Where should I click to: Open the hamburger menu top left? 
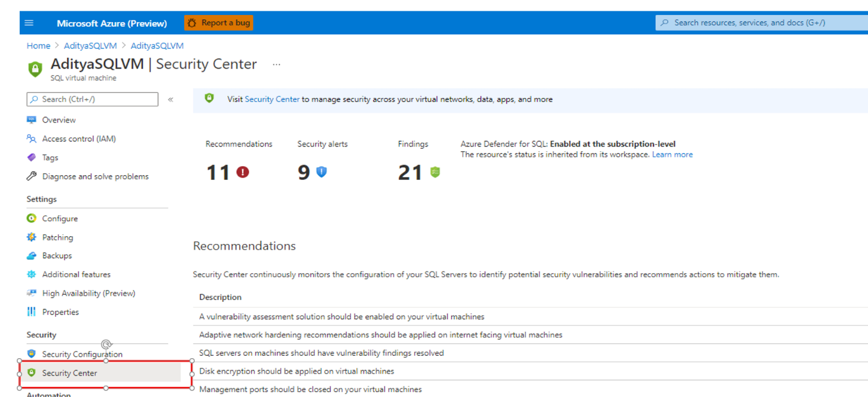coord(29,22)
